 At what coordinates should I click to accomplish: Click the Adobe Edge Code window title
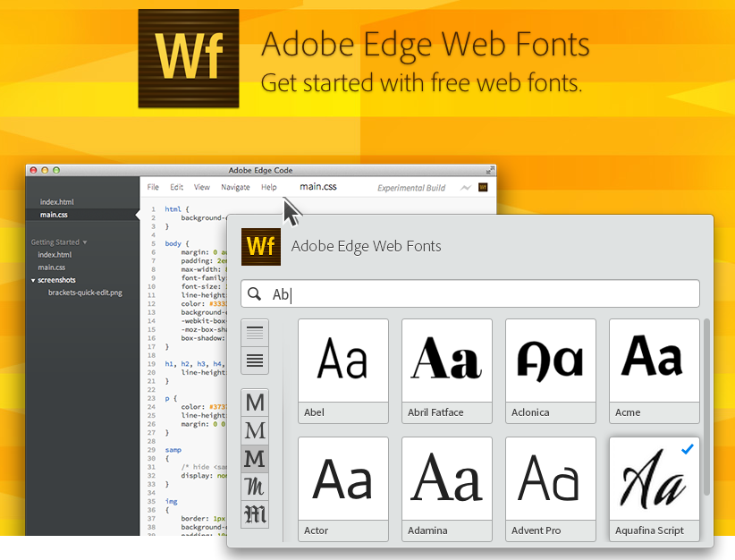(260, 170)
